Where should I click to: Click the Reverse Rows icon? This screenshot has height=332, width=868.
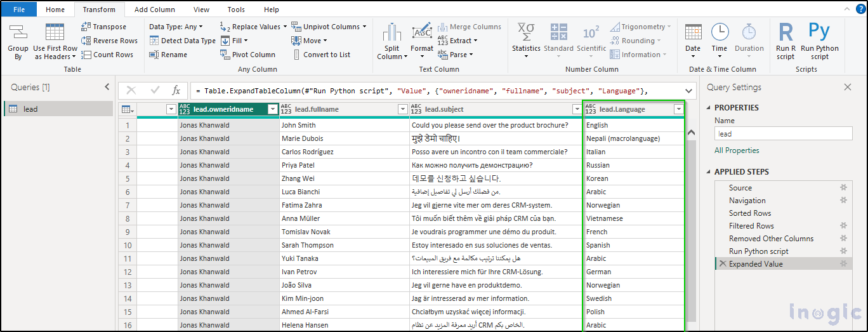(x=86, y=41)
